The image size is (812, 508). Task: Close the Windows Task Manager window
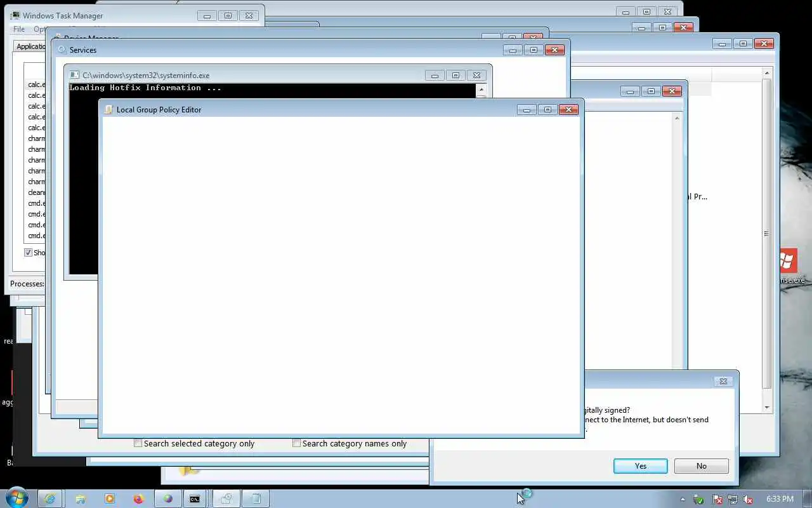tap(249, 15)
